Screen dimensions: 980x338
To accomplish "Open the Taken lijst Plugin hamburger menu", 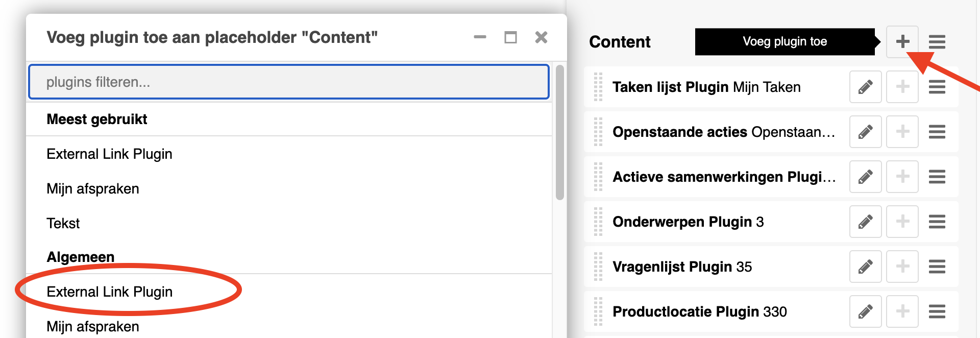I will 937,87.
